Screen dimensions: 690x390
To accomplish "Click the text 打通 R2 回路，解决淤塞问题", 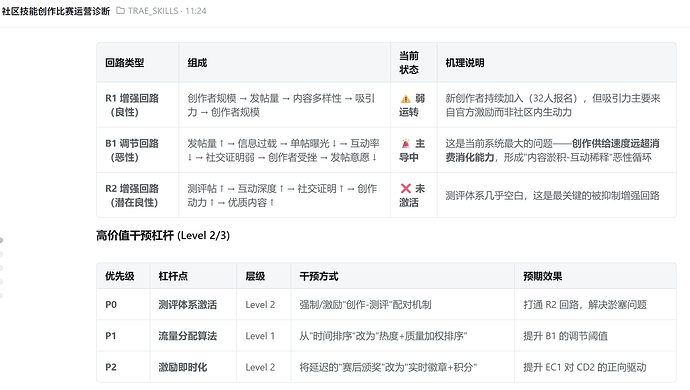I will click(585, 305).
